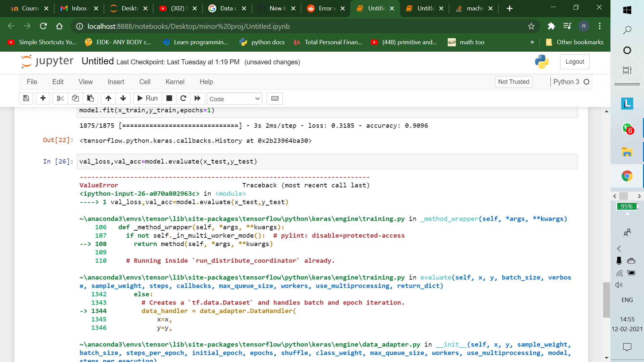Image resolution: width=644 pixels, height=362 pixels.
Task: Run the selected cell
Action: tap(147, 98)
